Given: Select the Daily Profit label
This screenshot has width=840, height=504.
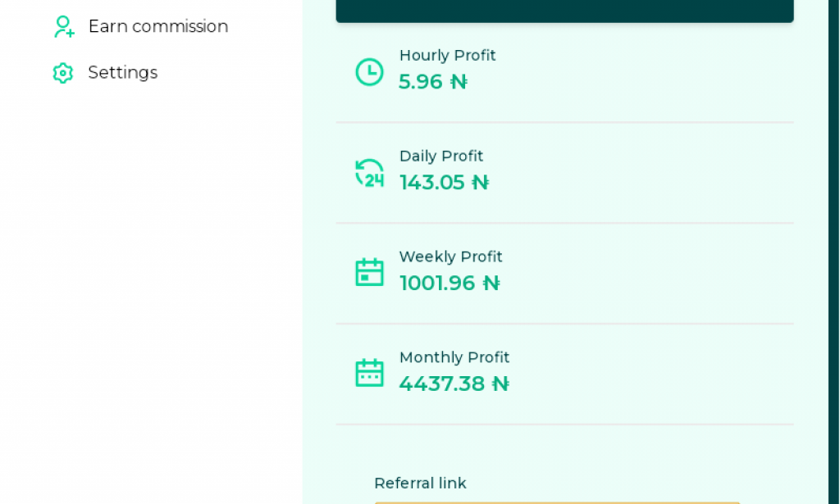Looking at the screenshot, I should [x=441, y=157].
